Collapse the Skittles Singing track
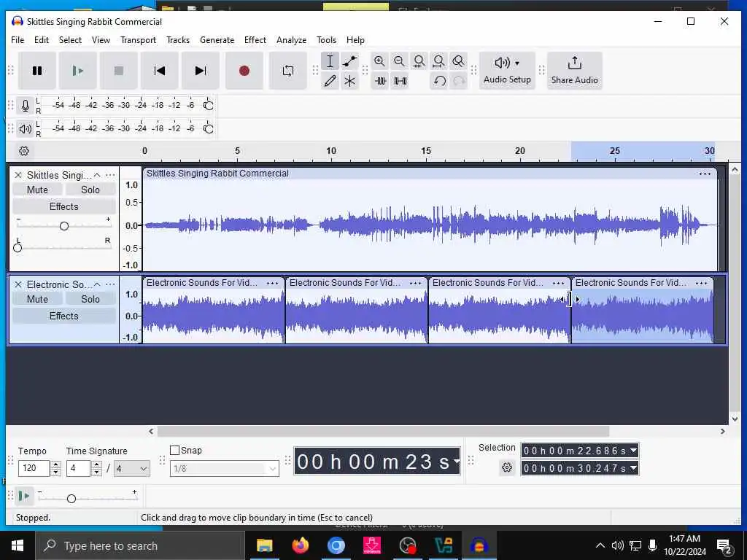Screen dimensions: 747x560 [97, 175]
